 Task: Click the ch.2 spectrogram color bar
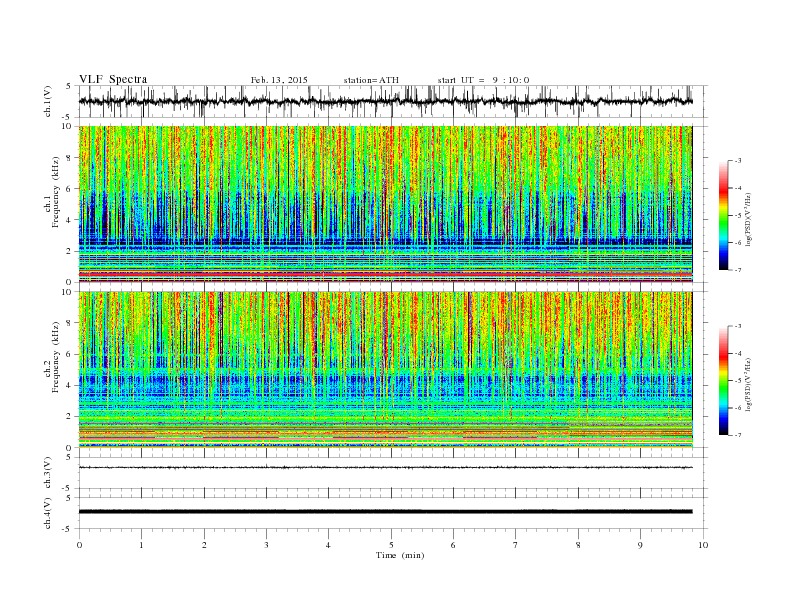(x=723, y=380)
